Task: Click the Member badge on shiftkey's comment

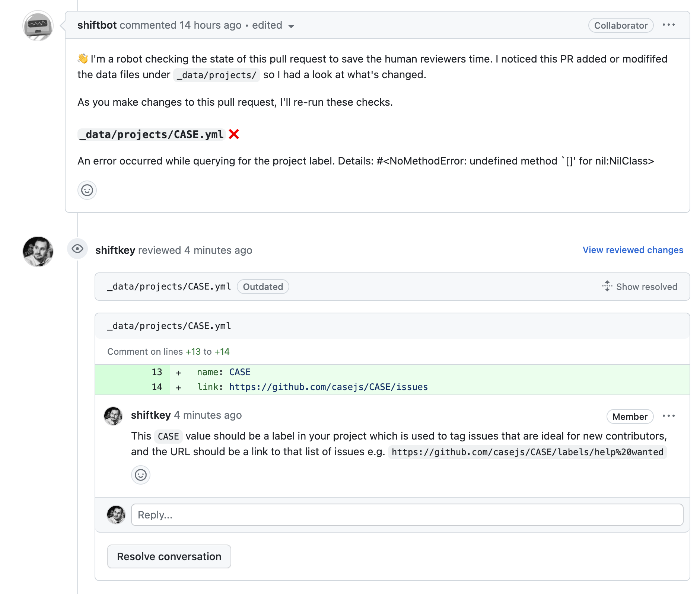Action: (630, 416)
